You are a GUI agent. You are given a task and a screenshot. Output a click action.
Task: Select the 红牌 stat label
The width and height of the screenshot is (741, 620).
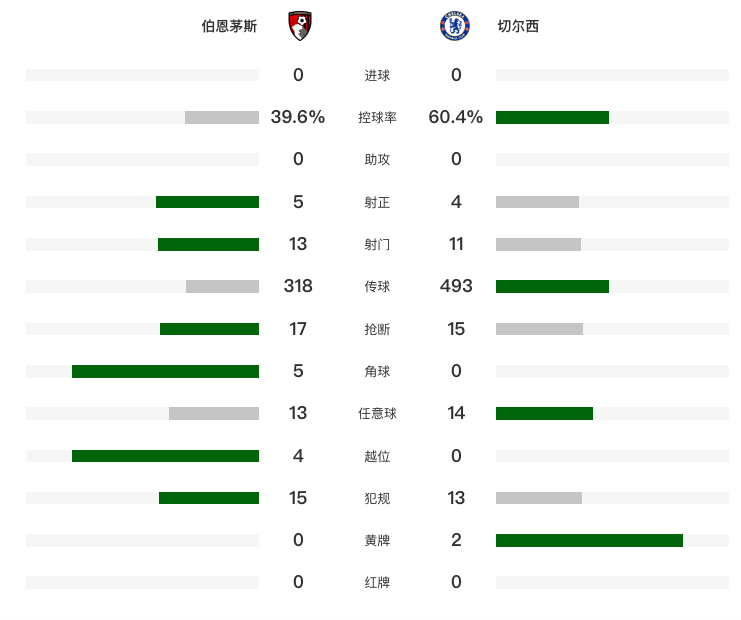pos(377,582)
